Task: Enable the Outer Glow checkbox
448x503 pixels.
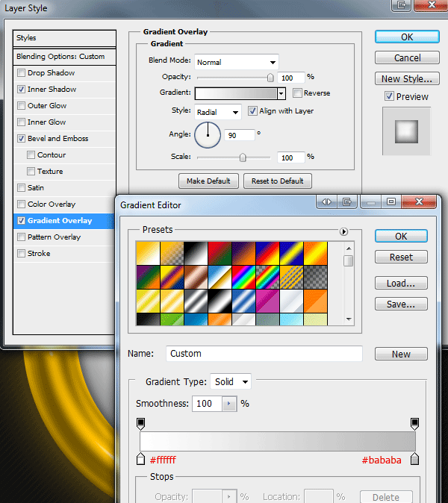Action: [x=21, y=105]
